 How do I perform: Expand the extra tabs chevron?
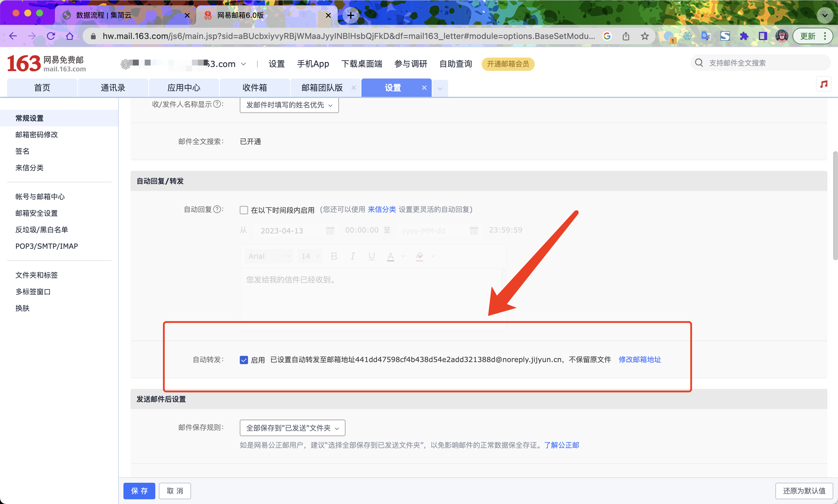[440, 88]
